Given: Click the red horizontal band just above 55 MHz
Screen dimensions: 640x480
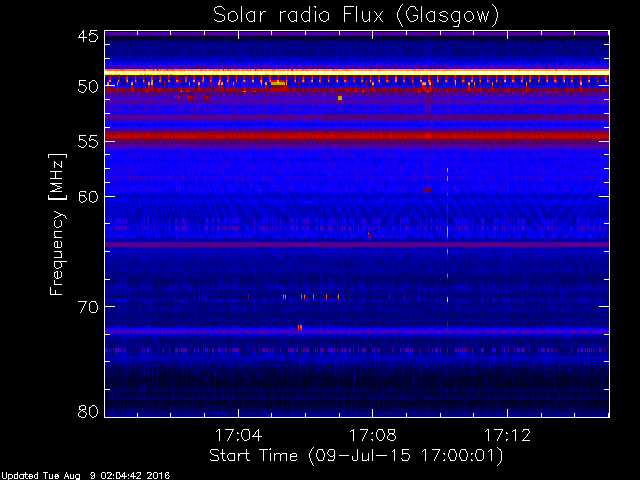Looking at the screenshot, I should pos(357,135).
